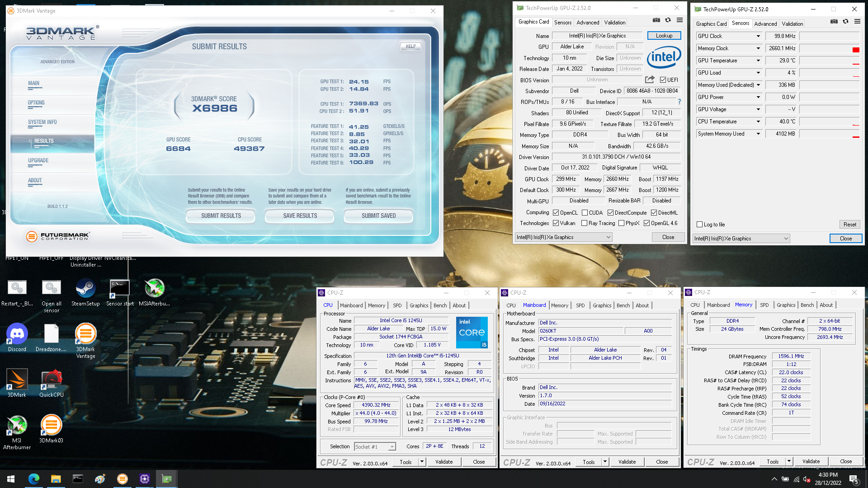Click SUBMIT SAVED button
The width and height of the screenshot is (868, 488).
pyautogui.click(x=378, y=216)
